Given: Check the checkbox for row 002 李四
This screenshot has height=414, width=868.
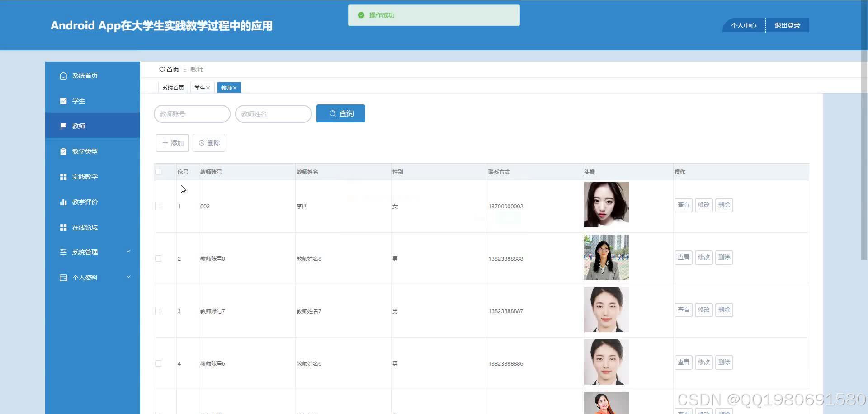Looking at the screenshot, I should (x=158, y=206).
